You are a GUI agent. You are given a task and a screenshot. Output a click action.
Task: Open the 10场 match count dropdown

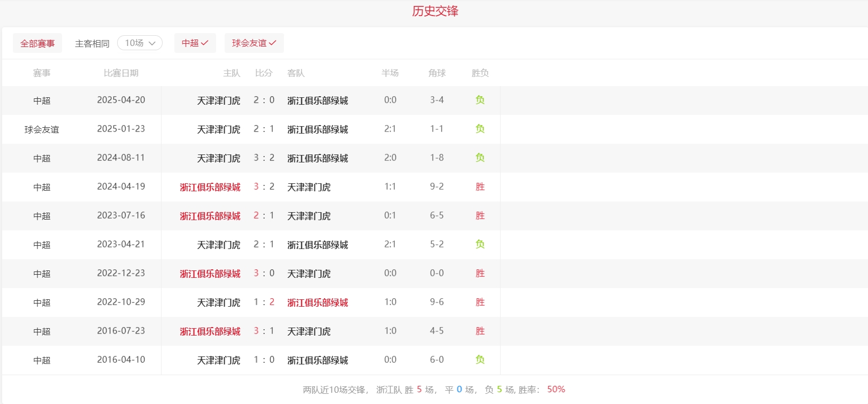pyautogui.click(x=140, y=43)
